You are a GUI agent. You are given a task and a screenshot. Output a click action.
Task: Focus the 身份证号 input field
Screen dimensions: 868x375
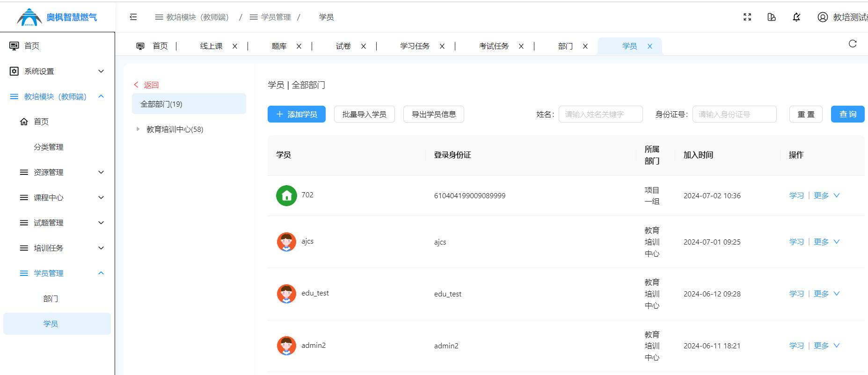pyautogui.click(x=735, y=114)
